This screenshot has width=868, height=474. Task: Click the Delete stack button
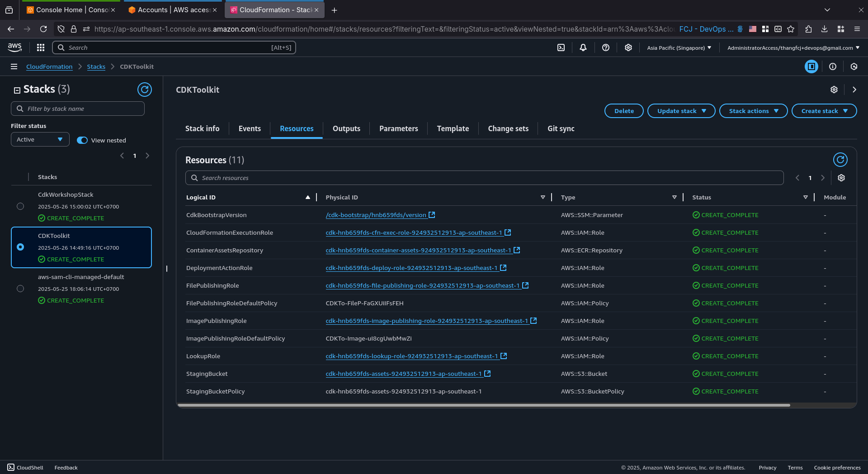(624, 111)
